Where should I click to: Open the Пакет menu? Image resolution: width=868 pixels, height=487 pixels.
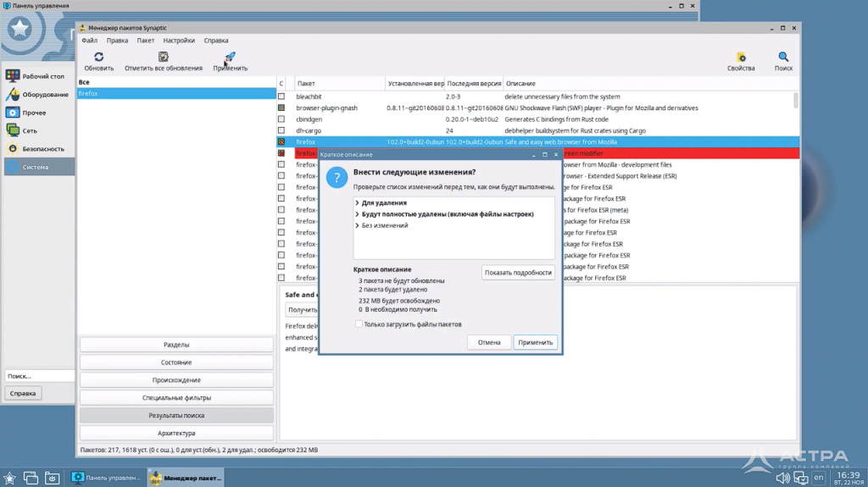click(146, 41)
